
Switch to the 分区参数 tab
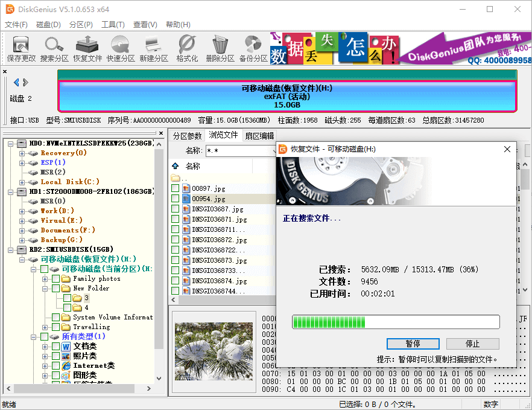[x=187, y=136]
